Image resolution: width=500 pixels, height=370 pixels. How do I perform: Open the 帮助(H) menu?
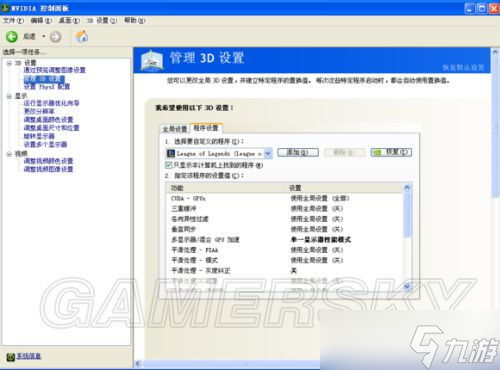[x=135, y=21]
